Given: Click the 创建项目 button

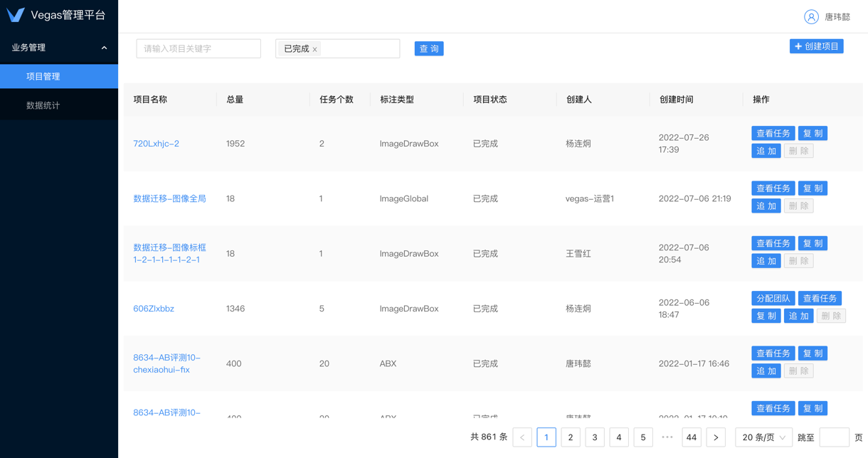Looking at the screenshot, I should (816, 46).
